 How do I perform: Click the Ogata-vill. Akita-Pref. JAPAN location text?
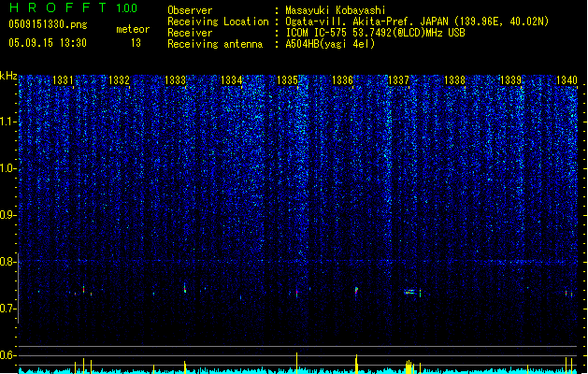tap(417, 22)
